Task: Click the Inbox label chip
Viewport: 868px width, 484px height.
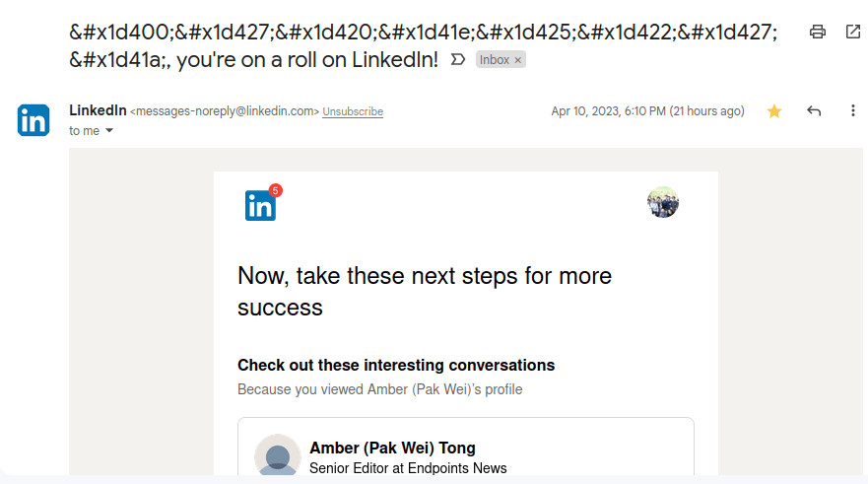Action: (x=495, y=60)
